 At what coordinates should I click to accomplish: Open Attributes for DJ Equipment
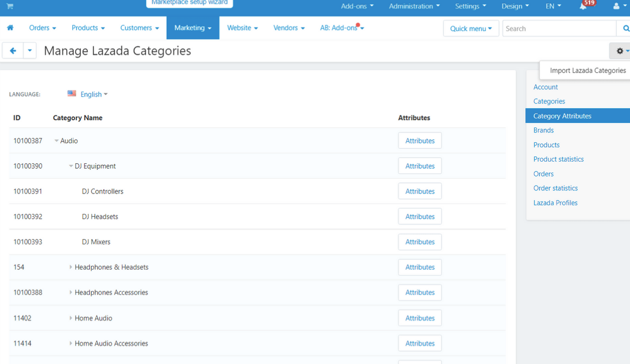(420, 166)
